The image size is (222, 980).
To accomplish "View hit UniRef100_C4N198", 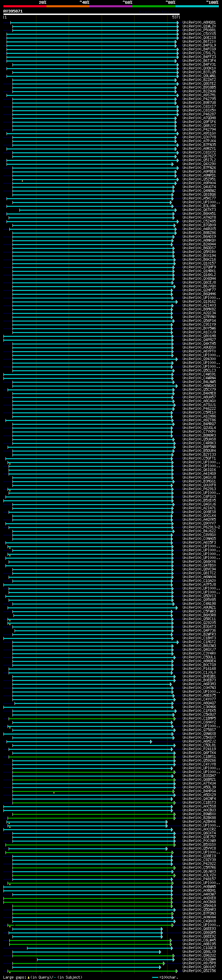I will click(x=199, y=604).
